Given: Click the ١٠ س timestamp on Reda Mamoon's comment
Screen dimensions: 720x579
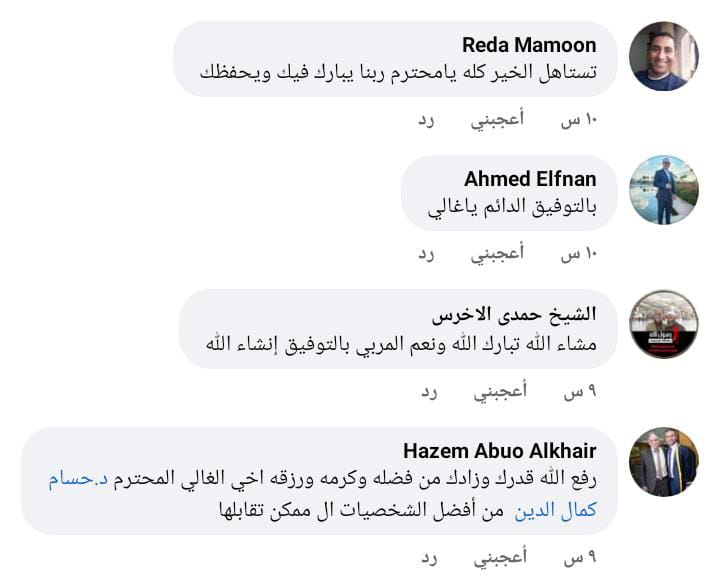Looking at the screenshot, I should [x=578, y=120].
